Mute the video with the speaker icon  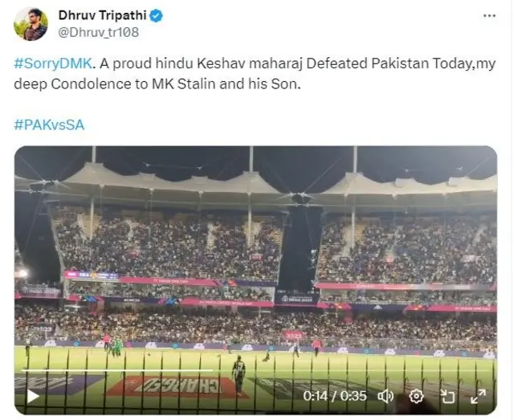(385, 396)
